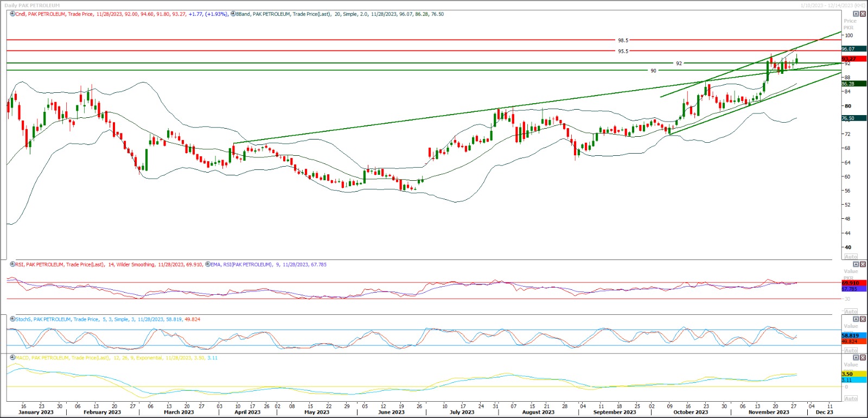
Task: Click the EMA of RSI legend icon
Action: coord(208,264)
